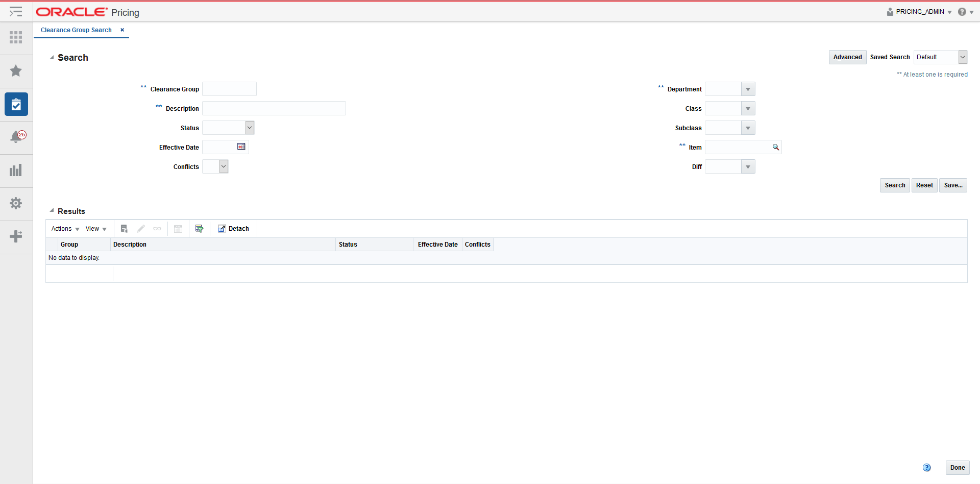Open the Favorites star in the sidebar

click(16, 71)
